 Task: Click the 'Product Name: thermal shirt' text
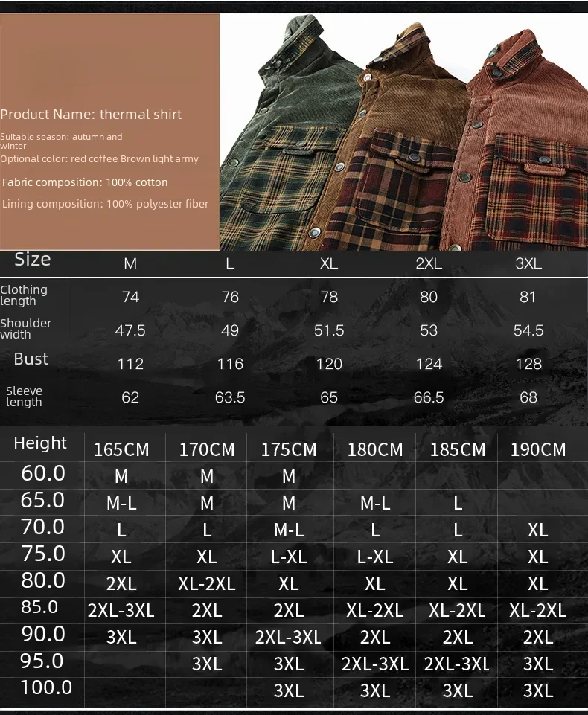click(91, 114)
